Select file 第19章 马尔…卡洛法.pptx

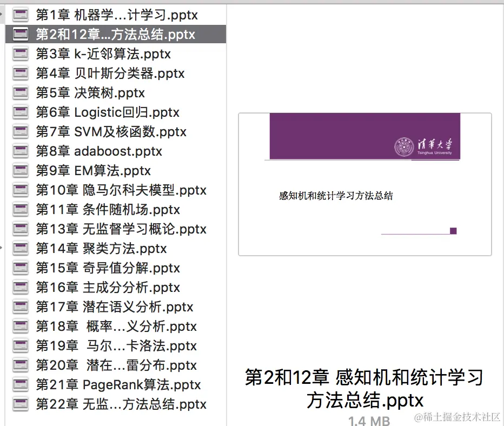116,345
